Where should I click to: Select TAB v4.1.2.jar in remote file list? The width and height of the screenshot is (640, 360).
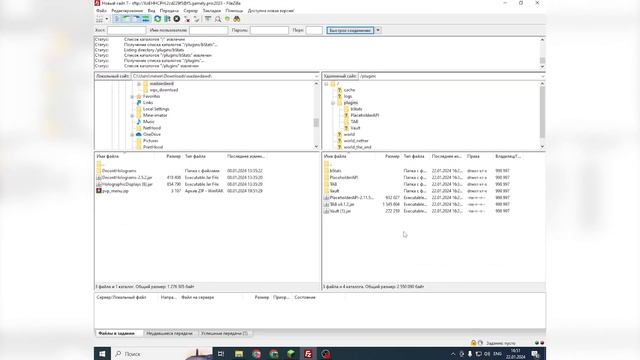[x=342, y=204]
